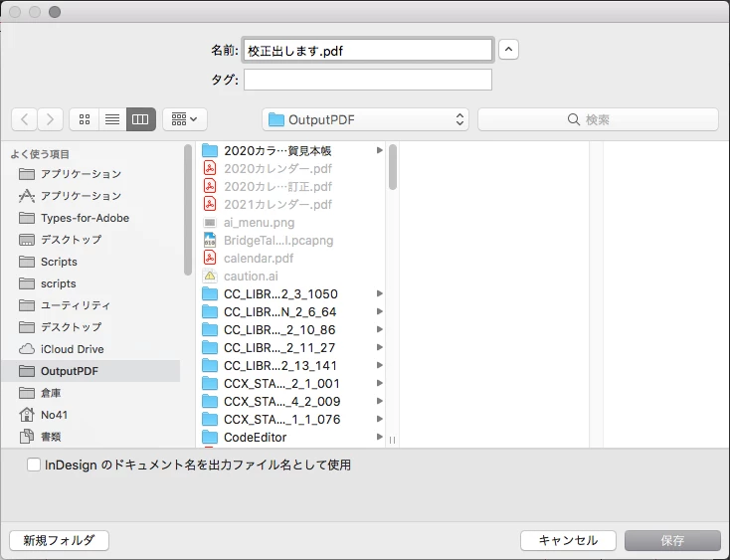The width and height of the screenshot is (730, 560).
Task: Select ai_menu.png file
Action: click(x=291, y=223)
